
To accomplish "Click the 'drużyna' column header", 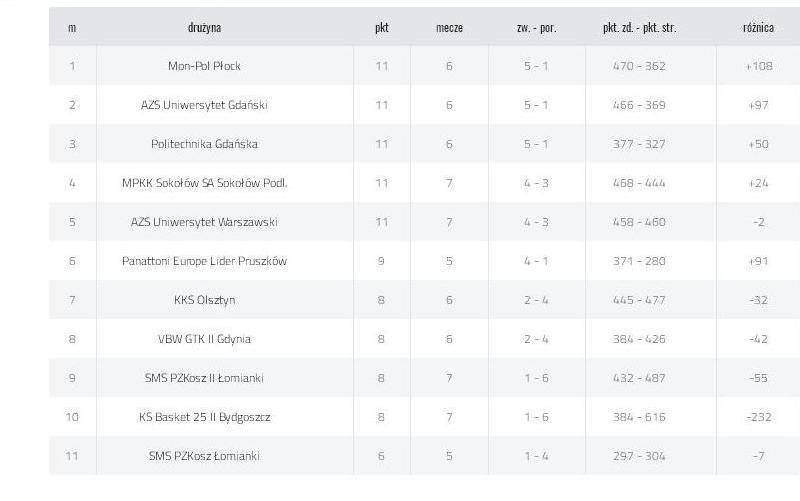I will (204, 28).
